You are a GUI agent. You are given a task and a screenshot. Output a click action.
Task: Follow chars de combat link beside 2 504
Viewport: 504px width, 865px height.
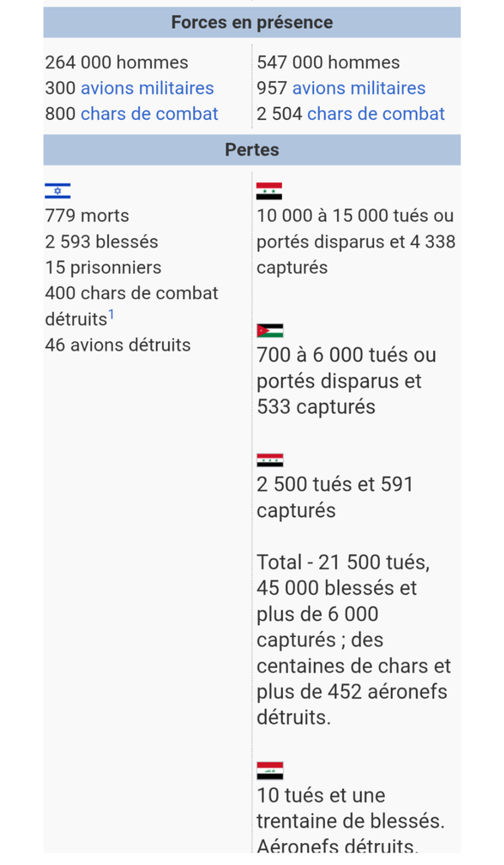(376, 114)
